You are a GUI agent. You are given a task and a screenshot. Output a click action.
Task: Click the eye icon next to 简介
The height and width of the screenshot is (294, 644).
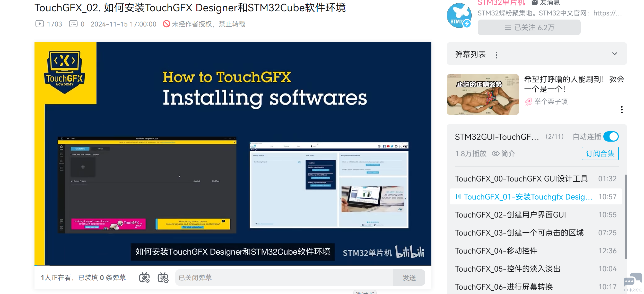pos(495,154)
